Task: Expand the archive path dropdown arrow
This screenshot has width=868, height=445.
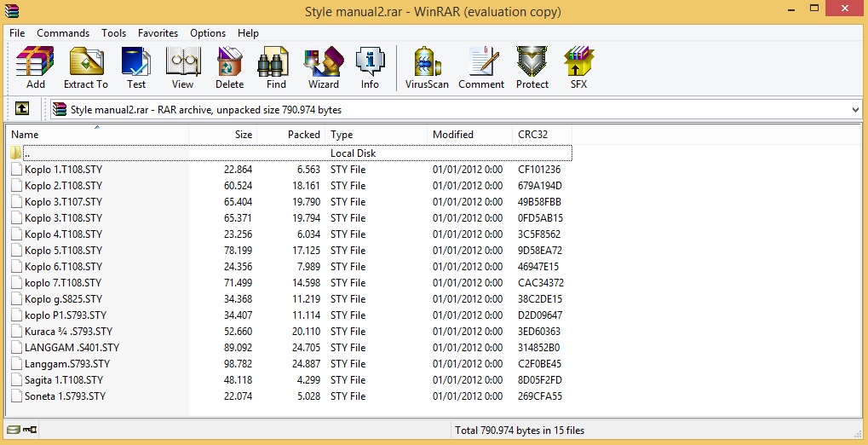Action: pos(855,110)
